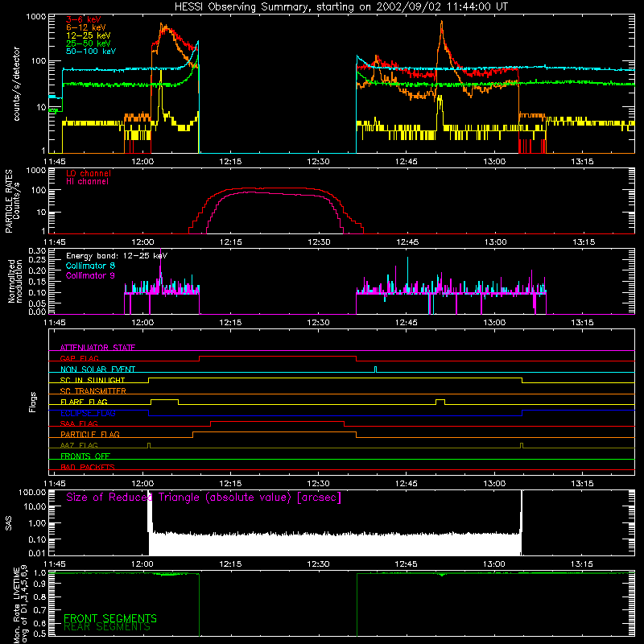Click the SC IN SUNLIGHT flag label
The width and height of the screenshot is (644, 644).
point(93,380)
